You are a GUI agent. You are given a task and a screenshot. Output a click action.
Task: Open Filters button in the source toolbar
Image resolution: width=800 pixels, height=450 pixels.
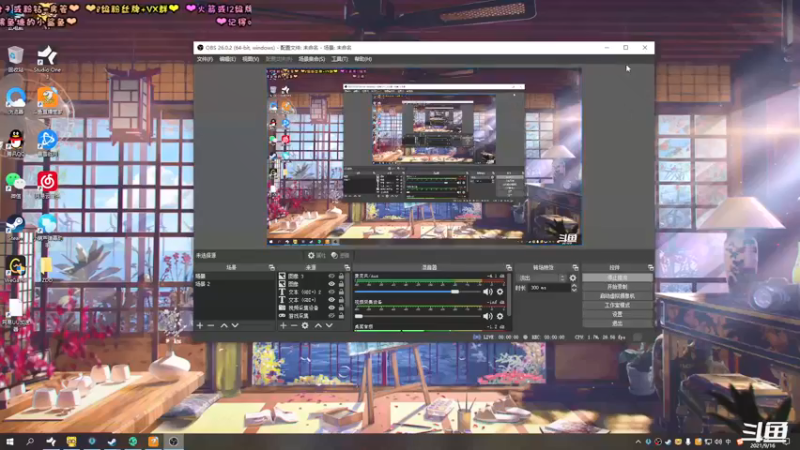(340, 256)
